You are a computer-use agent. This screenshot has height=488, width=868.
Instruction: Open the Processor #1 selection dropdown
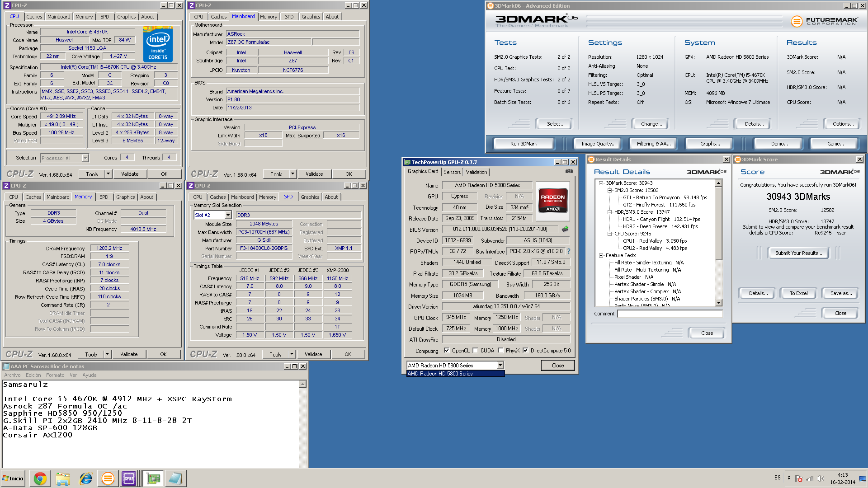pos(85,158)
